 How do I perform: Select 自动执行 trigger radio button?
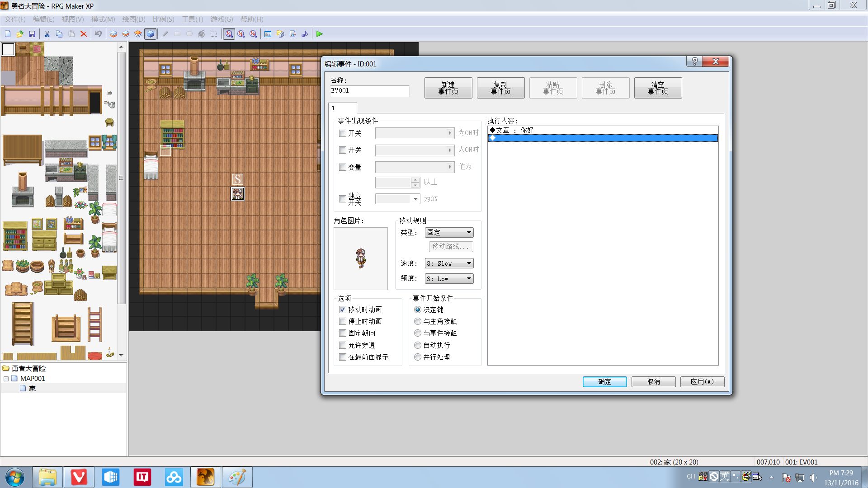coord(418,345)
